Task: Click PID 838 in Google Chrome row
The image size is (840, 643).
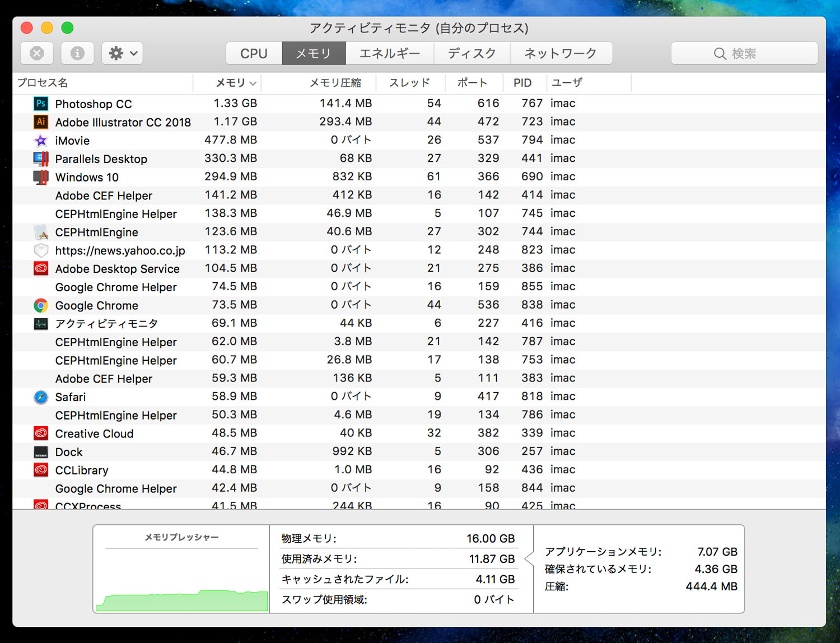Action: [532, 305]
